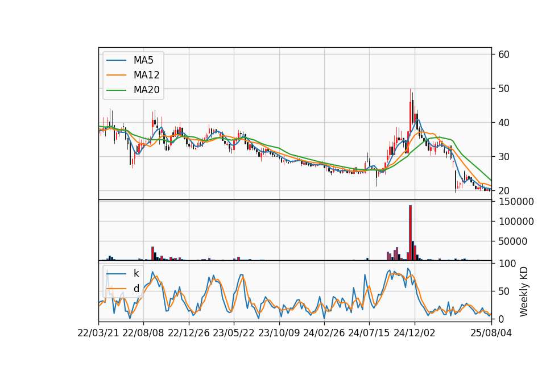546x392 pixels.
Task: Click the tallest red volume bar
Action: pyautogui.click(x=410, y=233)
